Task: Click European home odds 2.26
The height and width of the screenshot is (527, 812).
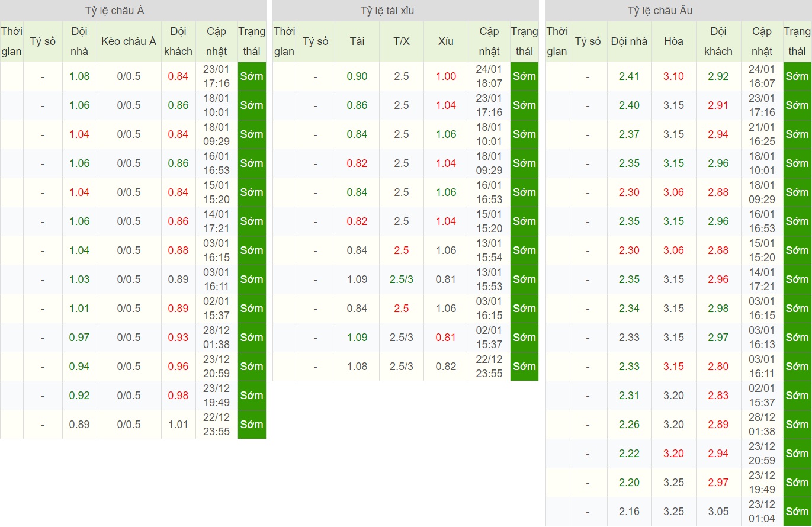Action: [630, 425]
